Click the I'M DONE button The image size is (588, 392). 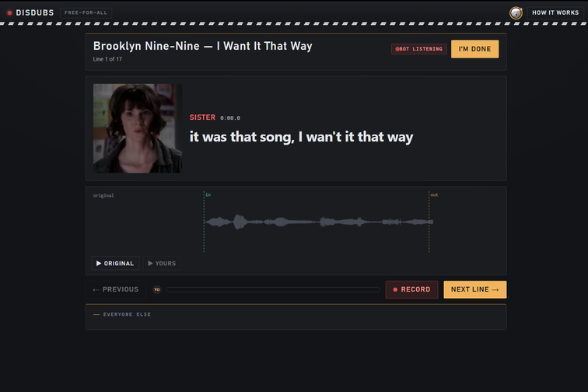tap(474, 49)
